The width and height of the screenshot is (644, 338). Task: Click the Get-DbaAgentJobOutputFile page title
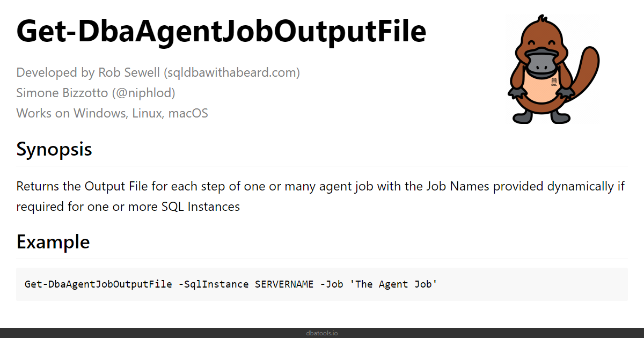[221, 32]
